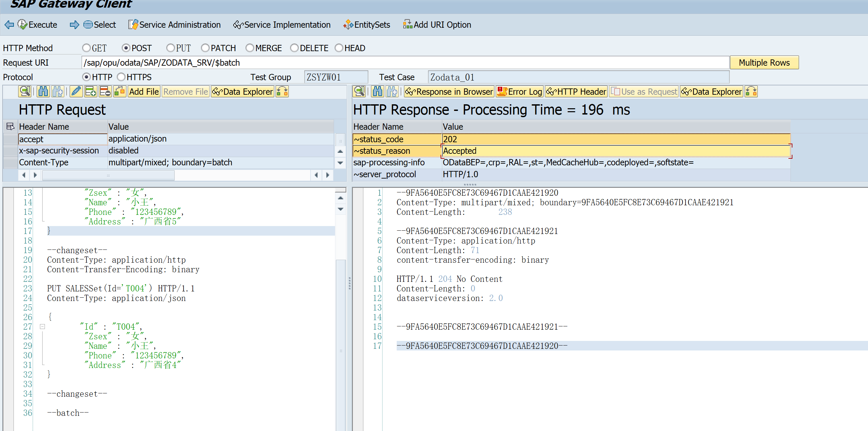The height and width of the screenshot is (431, 868).
Task: Open the Error Log
Action: [x=519, y=92]
